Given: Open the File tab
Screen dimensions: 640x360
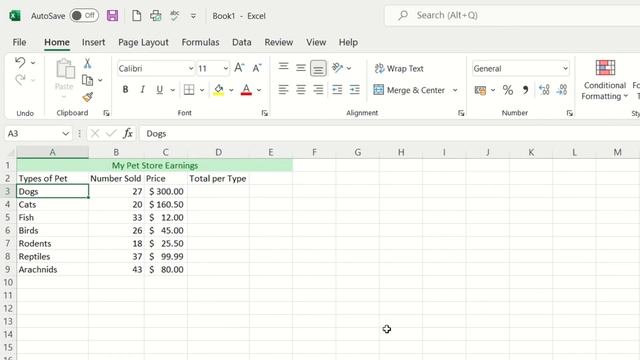Looking at the screenshot, I should click(19, 42).
